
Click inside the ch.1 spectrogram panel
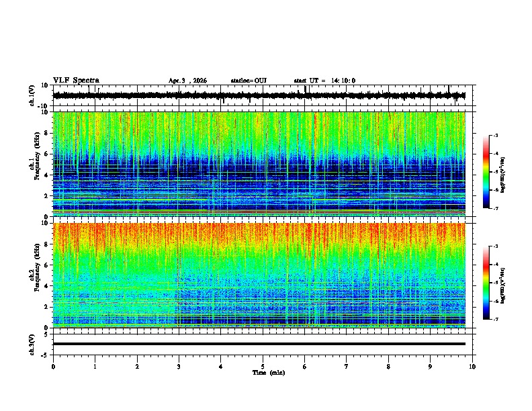click(x=259, y=164)
